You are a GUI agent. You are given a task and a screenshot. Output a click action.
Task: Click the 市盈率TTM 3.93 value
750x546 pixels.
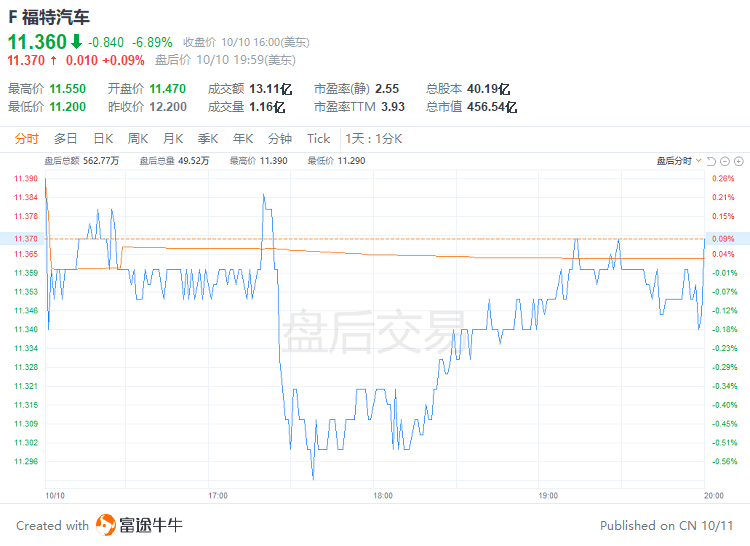pos(393,107)
